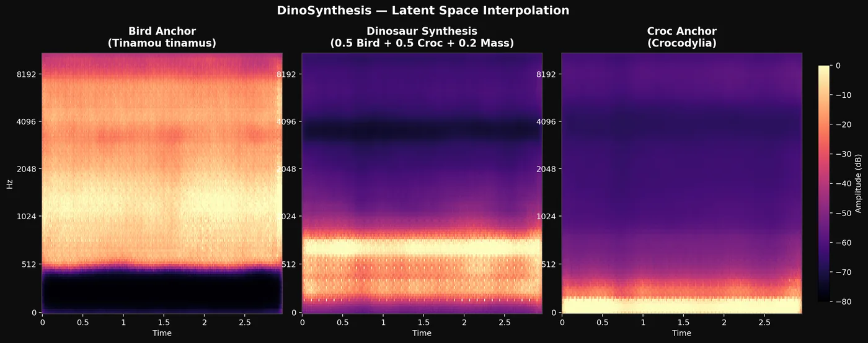Click the "0.5" time tick under Croc Anchor plot
The height and width of the screenshot is (343, 868).
pyautogui.click(x=602, y=323)
